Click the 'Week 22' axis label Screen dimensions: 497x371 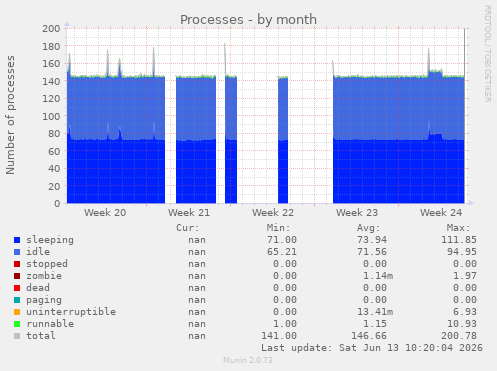point(273,213)
